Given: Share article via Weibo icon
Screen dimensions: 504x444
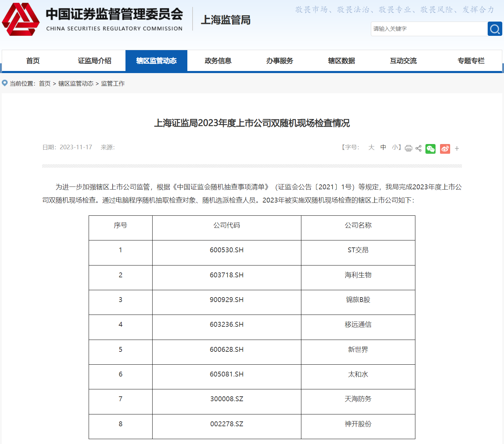Looking at the screenshot, I should tap(445, 149).
